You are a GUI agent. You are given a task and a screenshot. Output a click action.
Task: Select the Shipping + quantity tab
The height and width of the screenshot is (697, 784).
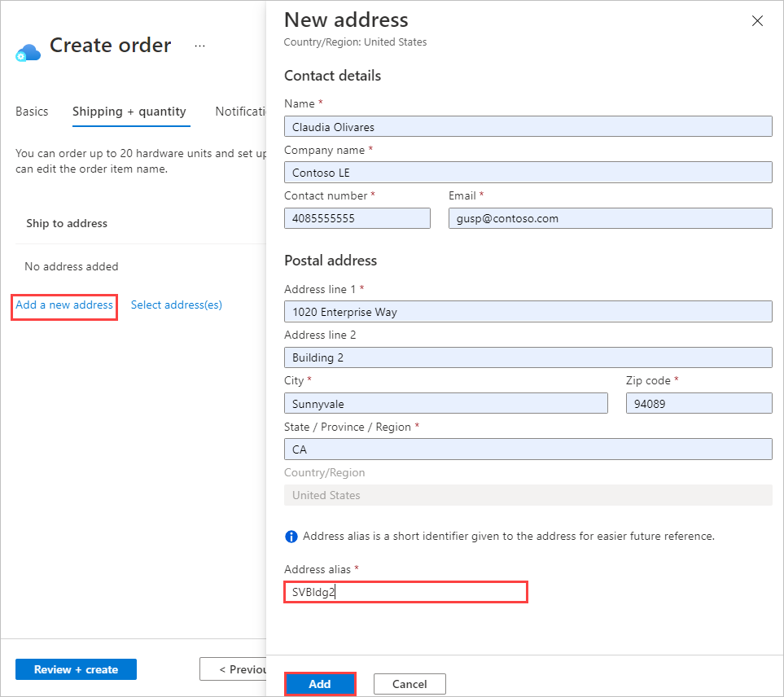tap(130, 111)
